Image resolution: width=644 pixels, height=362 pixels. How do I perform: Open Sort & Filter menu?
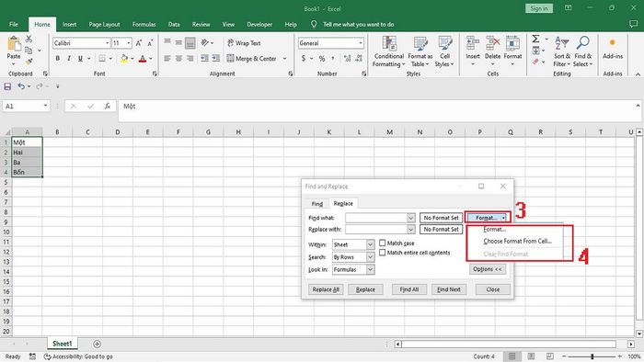[x=562, y=51]
